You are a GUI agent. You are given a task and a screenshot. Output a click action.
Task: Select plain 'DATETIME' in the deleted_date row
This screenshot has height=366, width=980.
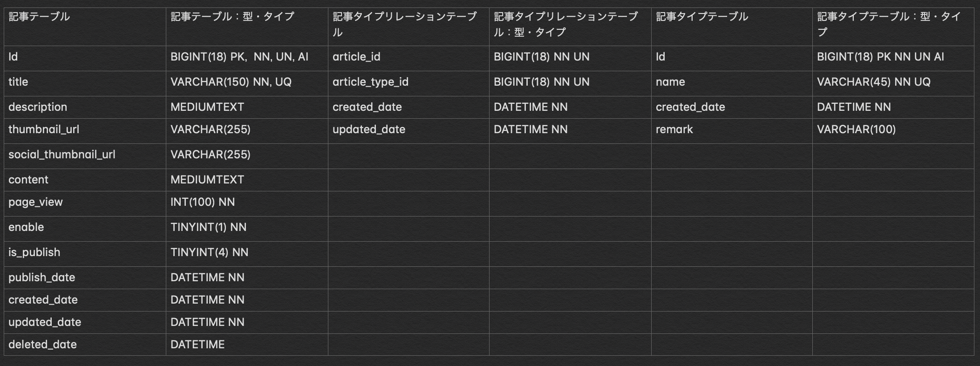[x=247, y=345]
